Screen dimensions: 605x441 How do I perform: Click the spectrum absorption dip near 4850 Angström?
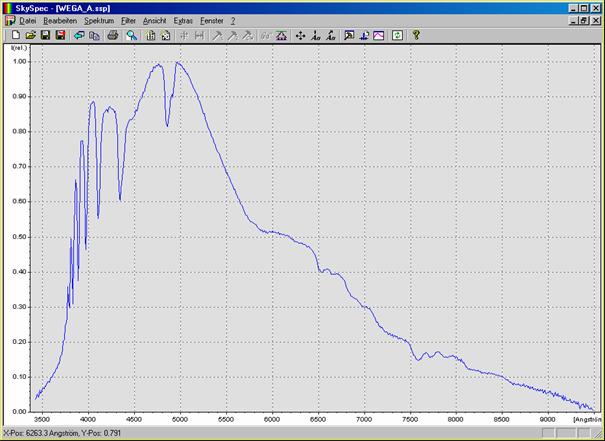click(x=167, y=125)
